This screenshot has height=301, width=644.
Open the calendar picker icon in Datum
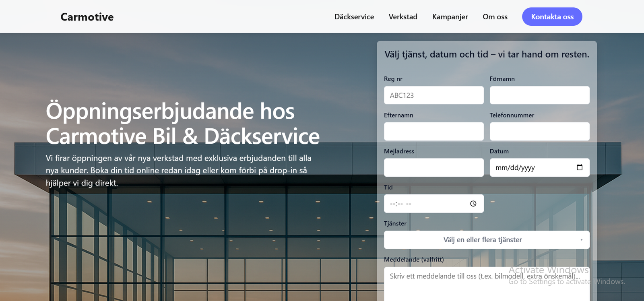[580, 167]
